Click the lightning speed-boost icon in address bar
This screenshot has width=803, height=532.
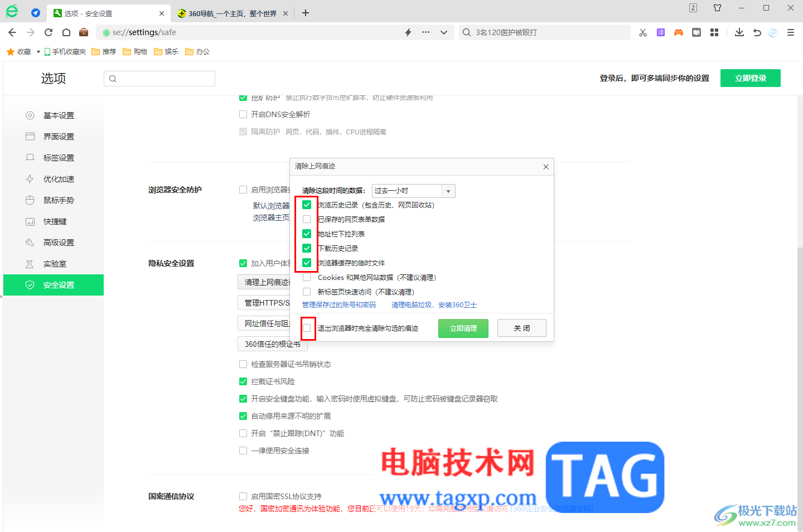[408, 32]
